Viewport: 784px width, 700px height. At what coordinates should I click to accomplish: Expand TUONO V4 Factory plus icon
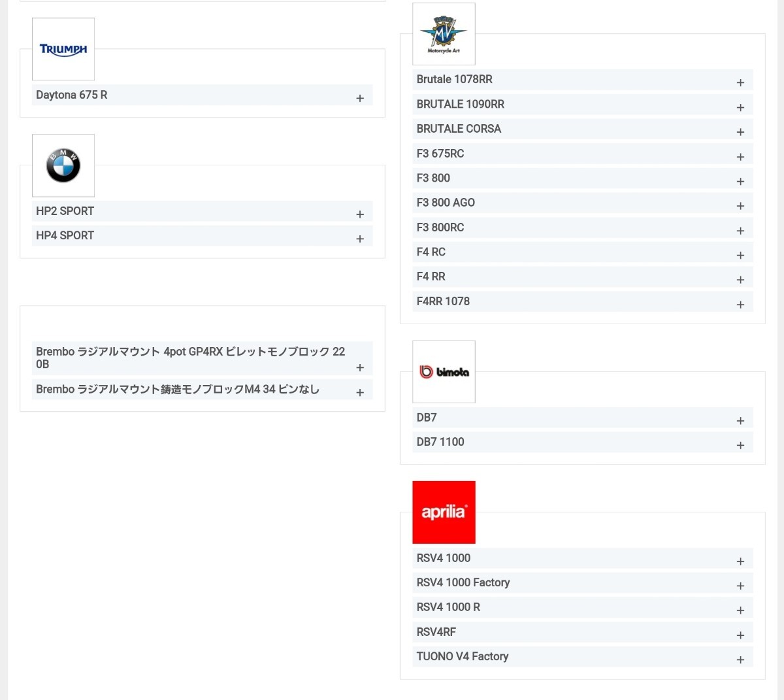click(740, 659)
